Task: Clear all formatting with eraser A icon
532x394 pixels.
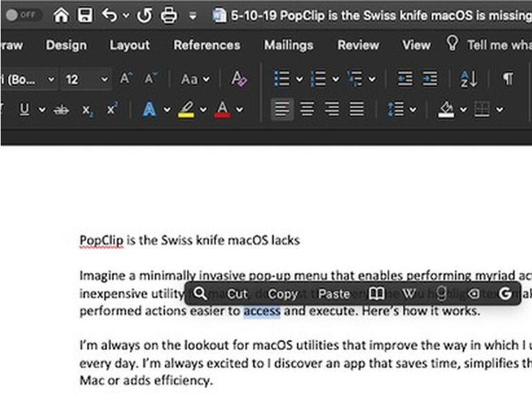Action: [239, 79]
